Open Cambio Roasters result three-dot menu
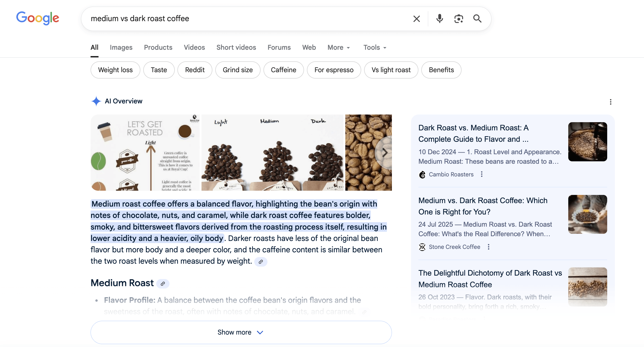The image size is (644, 347). tap(482, 174)
